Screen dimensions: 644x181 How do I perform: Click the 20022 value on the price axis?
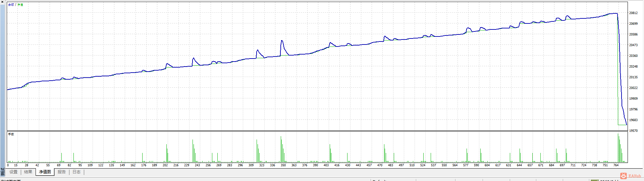click(633, 88)
